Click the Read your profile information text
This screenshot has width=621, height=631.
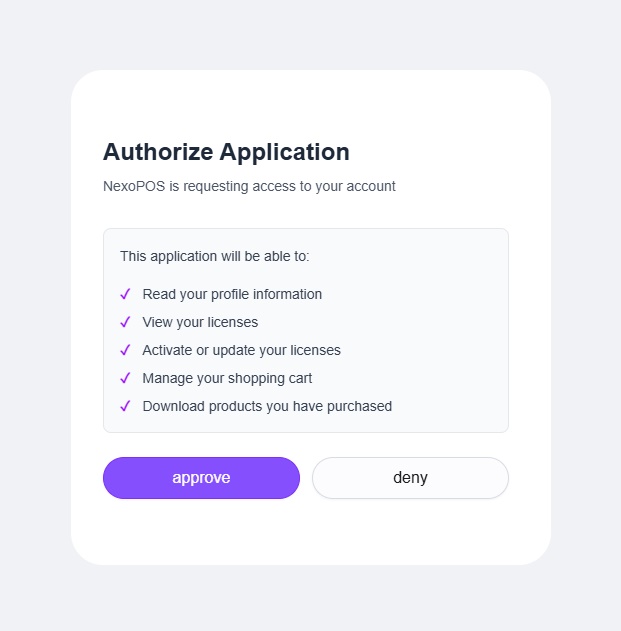click(x=232, y=294)
